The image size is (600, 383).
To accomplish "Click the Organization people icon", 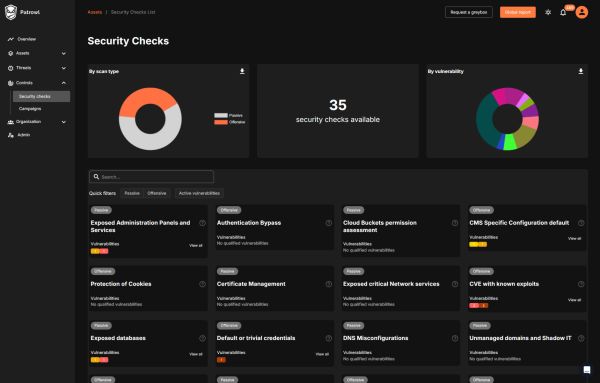I will click(11, 122).
